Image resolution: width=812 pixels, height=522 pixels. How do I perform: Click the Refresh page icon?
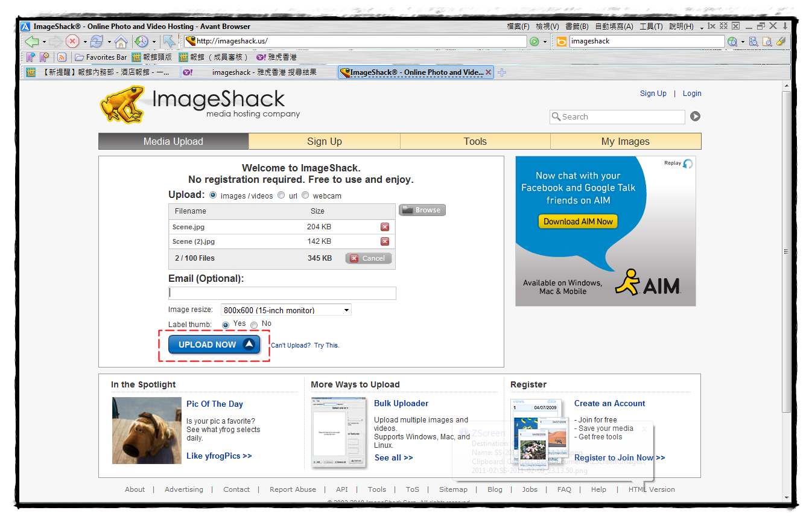[97, 42]
